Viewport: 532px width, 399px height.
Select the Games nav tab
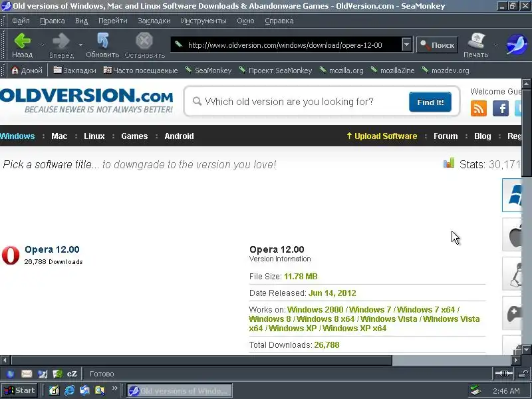(x=134, y=136)
